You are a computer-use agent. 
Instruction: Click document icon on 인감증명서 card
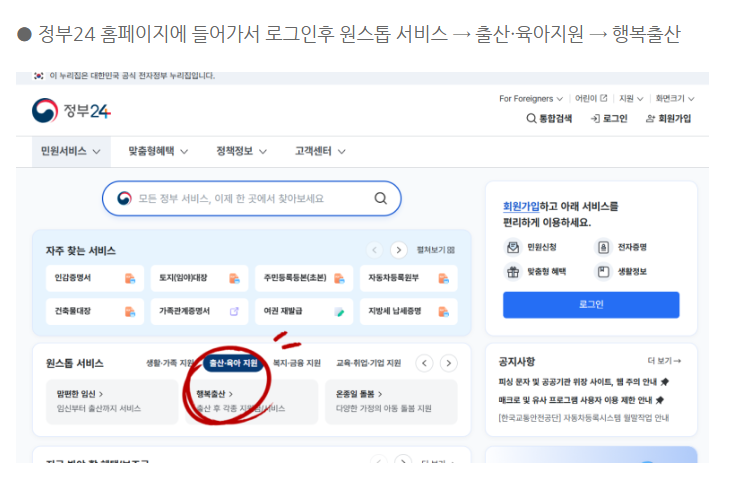coord(129,278)
